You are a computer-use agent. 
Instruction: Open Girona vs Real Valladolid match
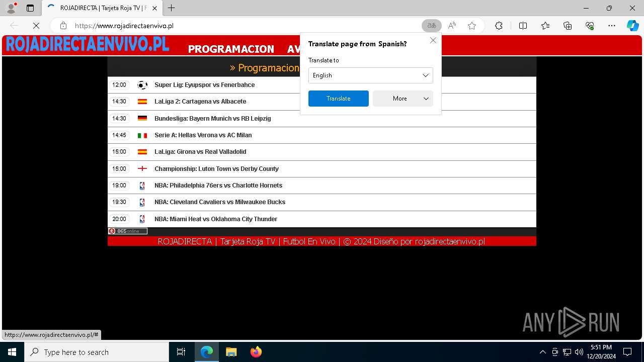[x=200, y=152]
